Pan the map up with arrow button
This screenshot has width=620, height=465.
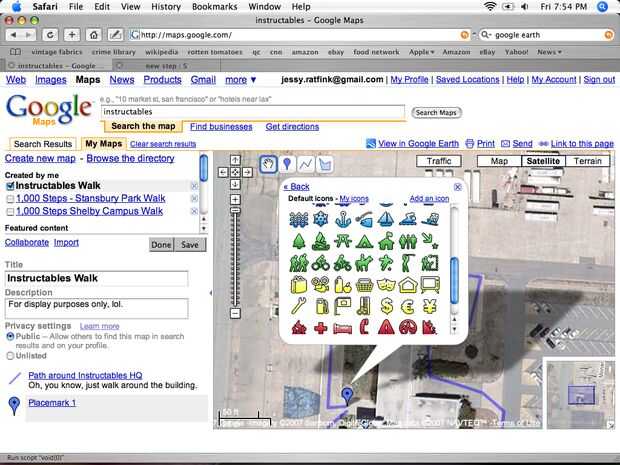[x=235, y=160]
